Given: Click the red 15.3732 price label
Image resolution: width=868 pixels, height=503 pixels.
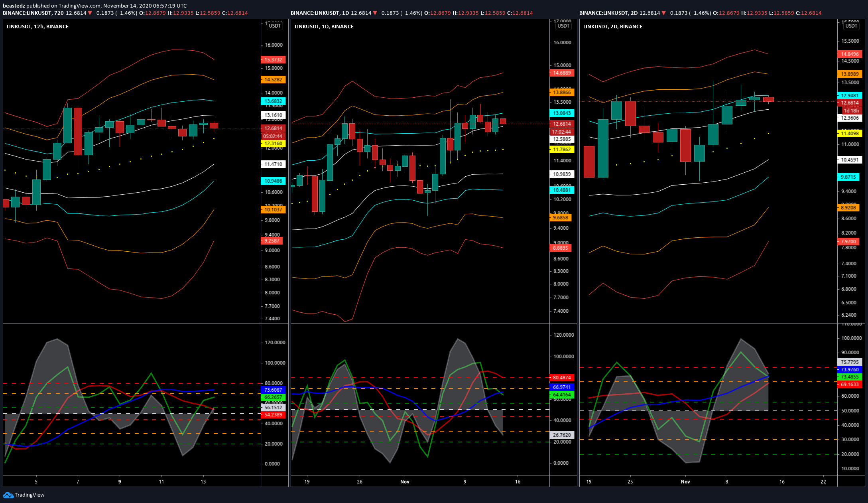Looking at the screenshot, I should pos(273,60).
